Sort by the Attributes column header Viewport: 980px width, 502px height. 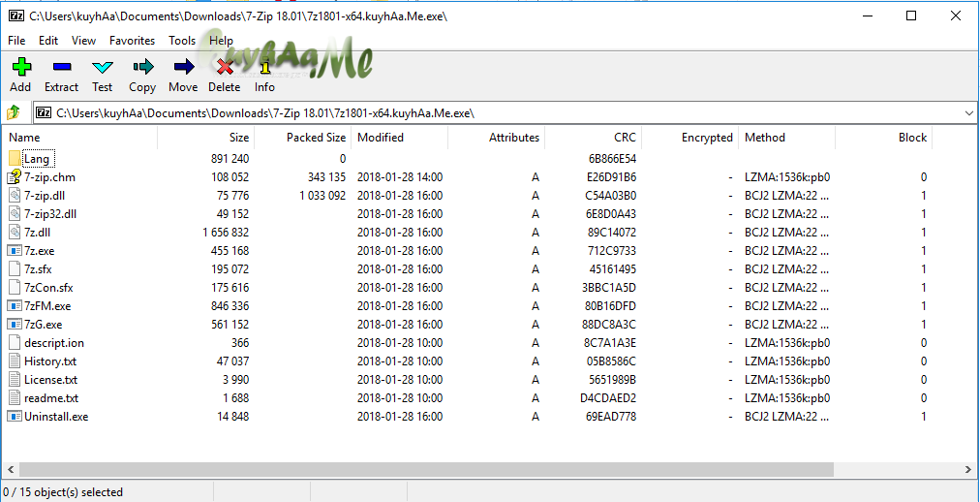pos(496,138)
